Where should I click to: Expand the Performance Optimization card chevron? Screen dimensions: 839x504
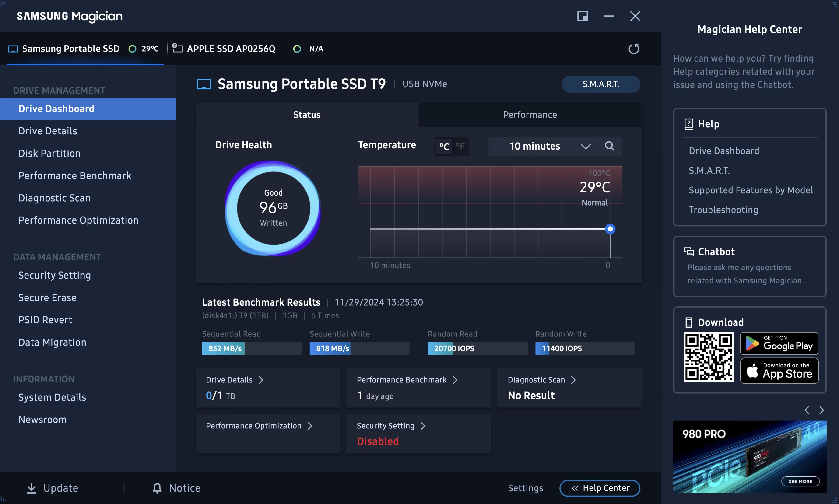pos(310,426)
